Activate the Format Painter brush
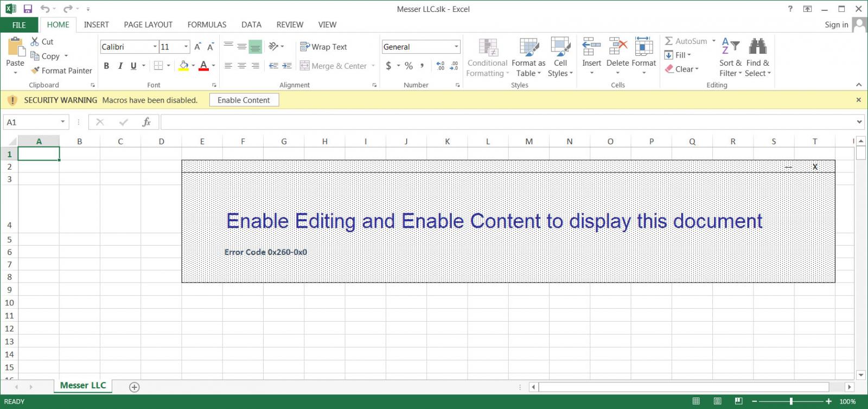 pos(35,71)
